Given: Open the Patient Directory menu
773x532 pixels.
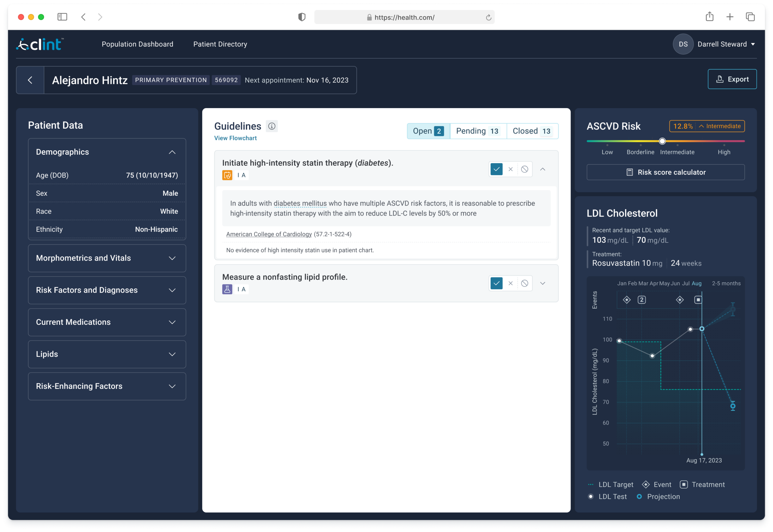Looking at the screenshot, I should pyautogui.click(x=220, y=44).
